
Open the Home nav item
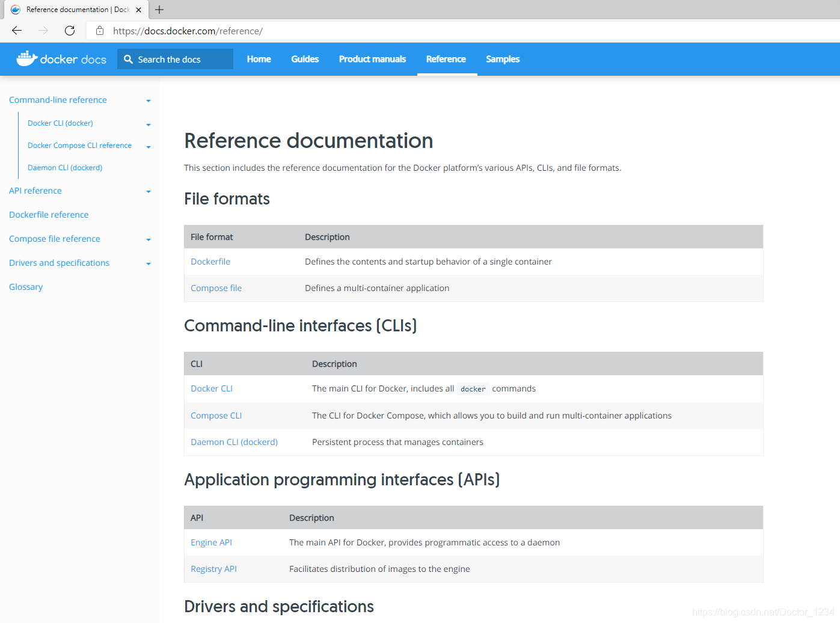click(x=259, y=59)
